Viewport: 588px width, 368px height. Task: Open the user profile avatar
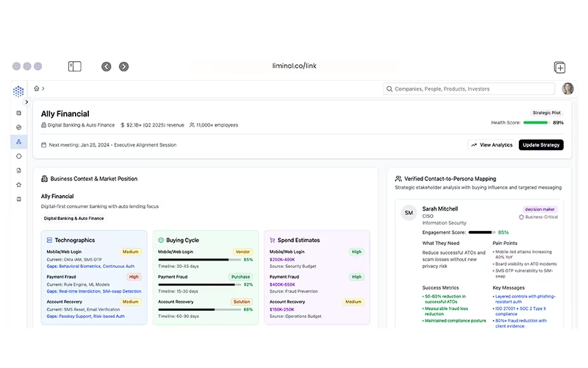[567, 88]
